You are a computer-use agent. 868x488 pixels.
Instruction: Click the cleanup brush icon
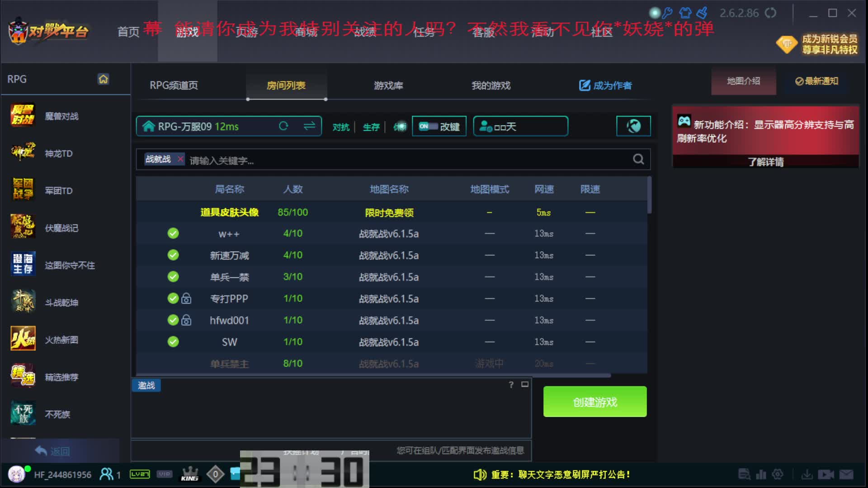702,13
